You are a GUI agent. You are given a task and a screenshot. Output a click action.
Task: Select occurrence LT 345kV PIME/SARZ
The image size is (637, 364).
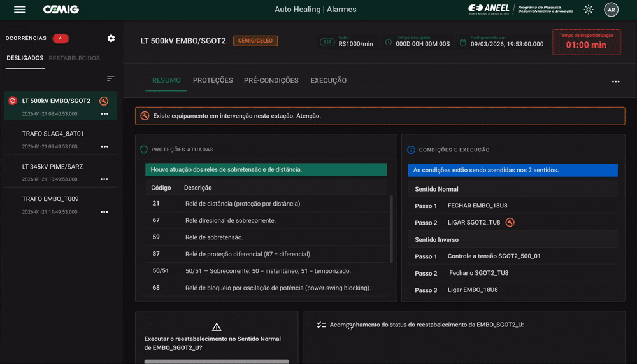point(61,172)
